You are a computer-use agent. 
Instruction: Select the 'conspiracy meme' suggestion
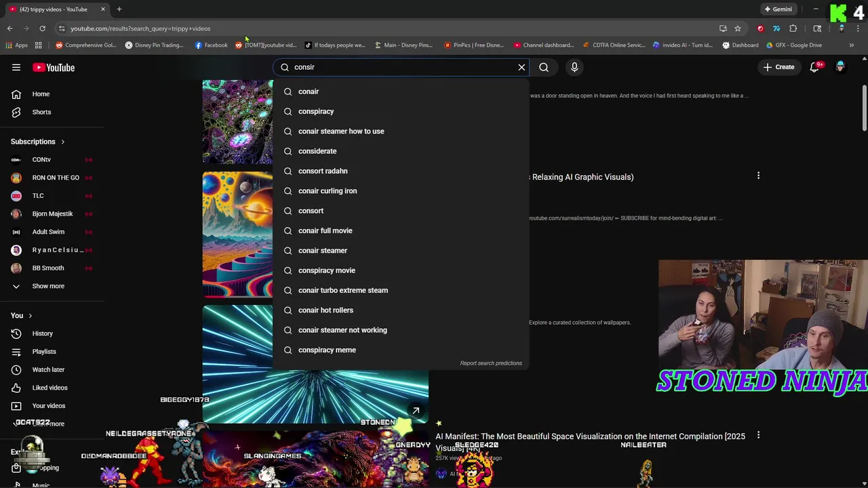pyautogui.click(x=401, y=350)
